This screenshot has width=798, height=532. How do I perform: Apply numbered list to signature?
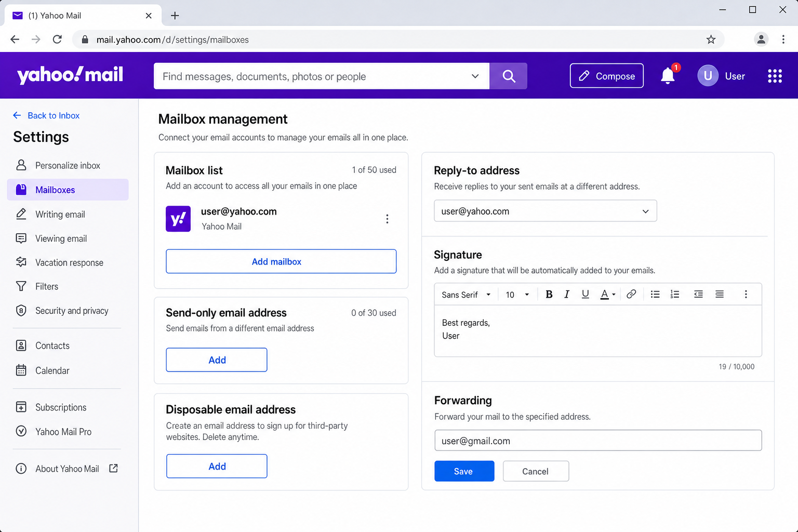(x=675, y=295)
